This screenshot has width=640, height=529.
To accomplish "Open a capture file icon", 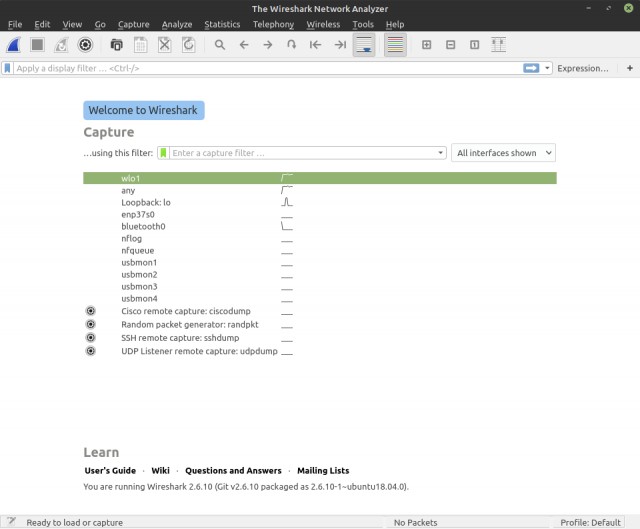I will coord(116,45).
